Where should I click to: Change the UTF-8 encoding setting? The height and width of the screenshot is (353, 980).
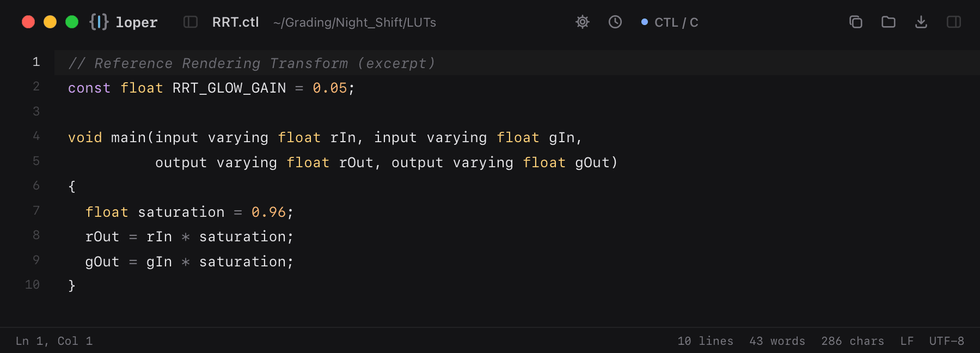[x=947, y=341]
